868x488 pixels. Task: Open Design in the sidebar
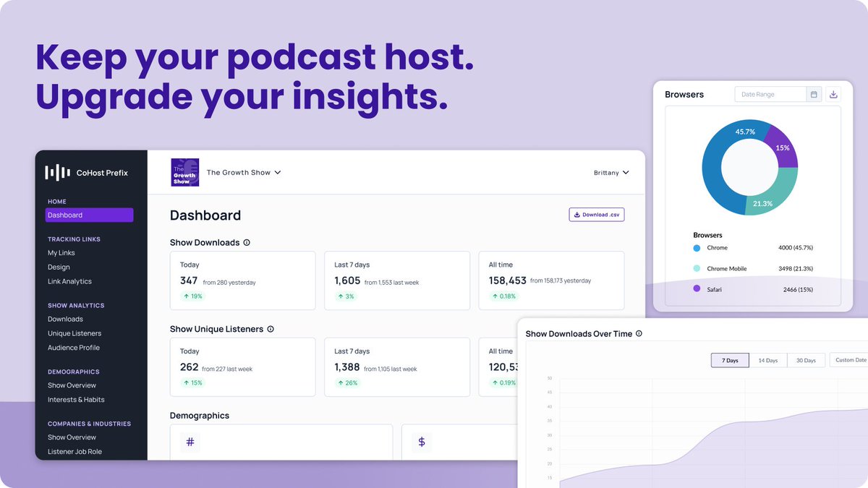[x=59, y=267]
